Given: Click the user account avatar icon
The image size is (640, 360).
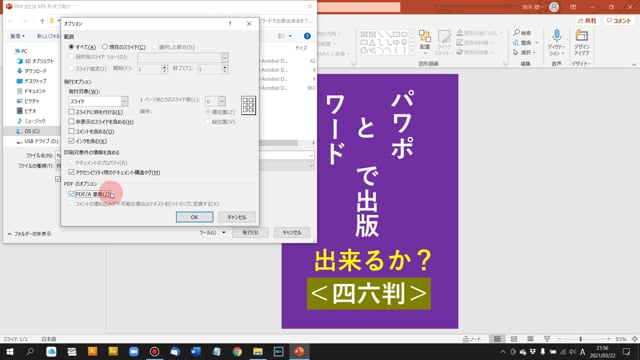Looking at the screenshot, I should pyautogui.click(x=554, y=7).
